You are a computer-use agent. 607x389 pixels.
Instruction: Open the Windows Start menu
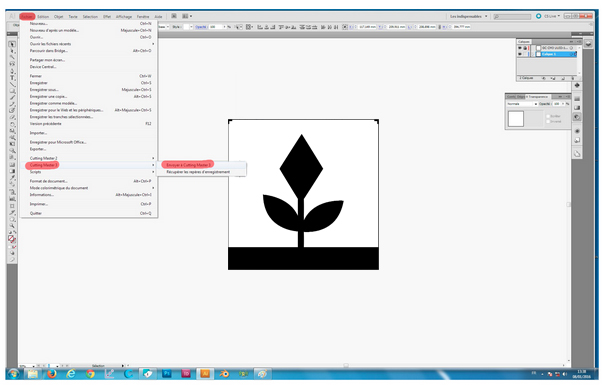(x=14, y=374)
